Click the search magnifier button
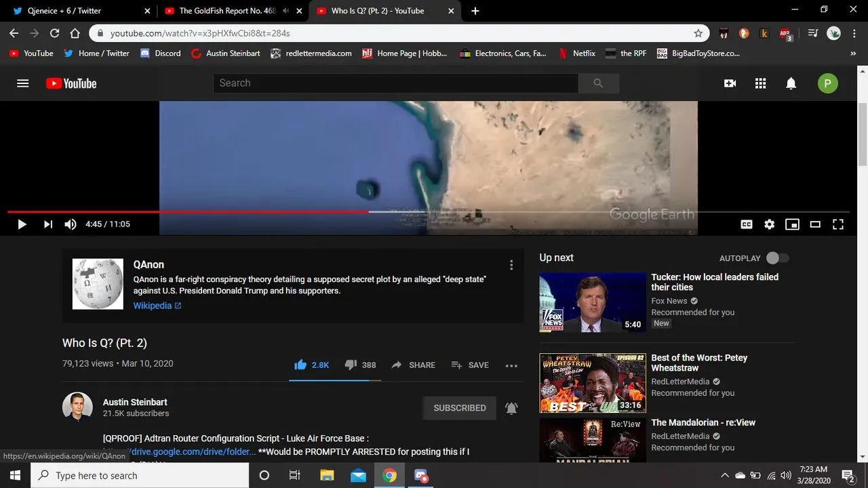Viewport: 868px width, 488px height. [598, 83]
